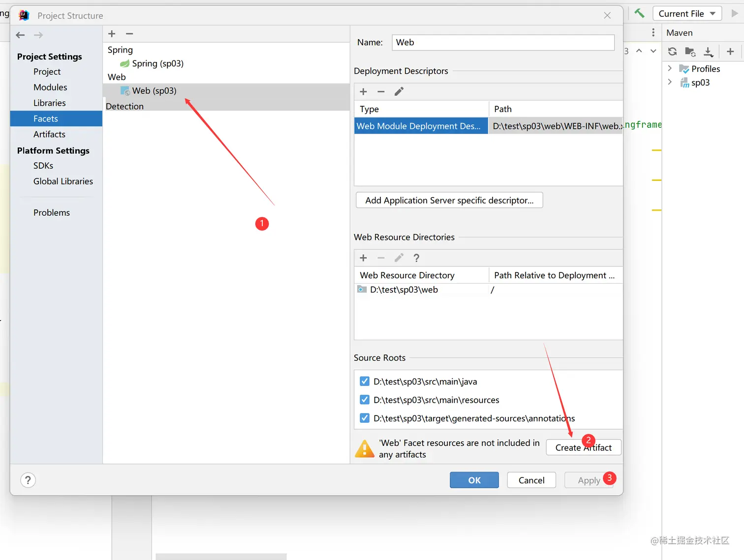This screenshot has width=744, height=560.
Task: Open Project settings section
Action: tap(47, 71)
